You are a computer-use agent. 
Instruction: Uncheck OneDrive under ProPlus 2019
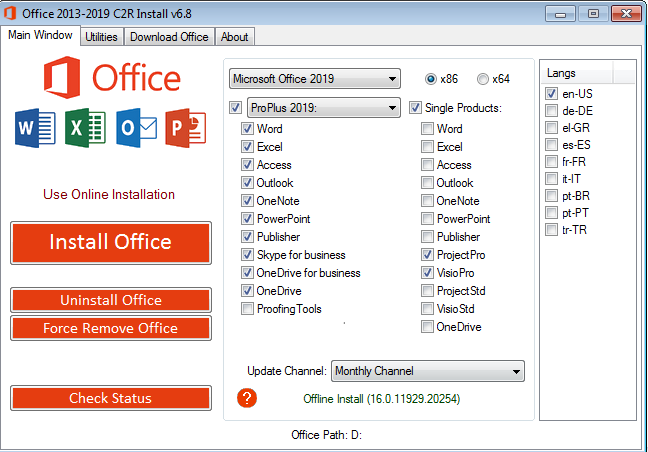click(247, 291)
